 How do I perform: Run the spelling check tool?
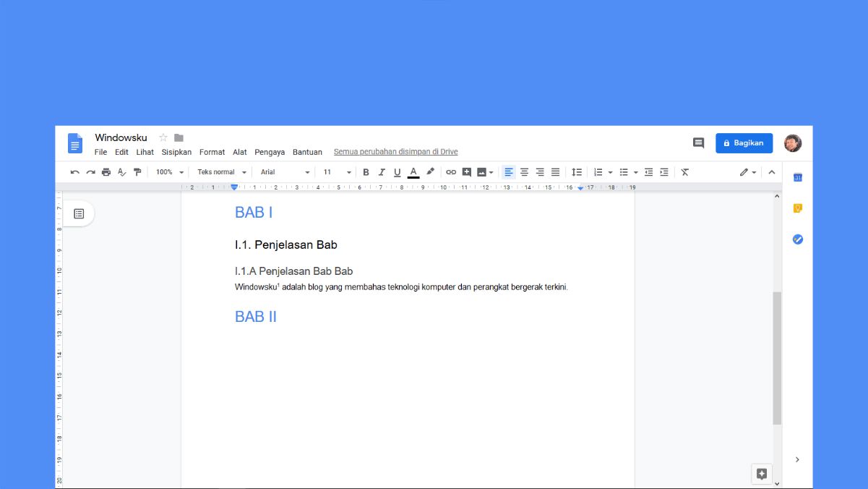(x=121, y=171)
